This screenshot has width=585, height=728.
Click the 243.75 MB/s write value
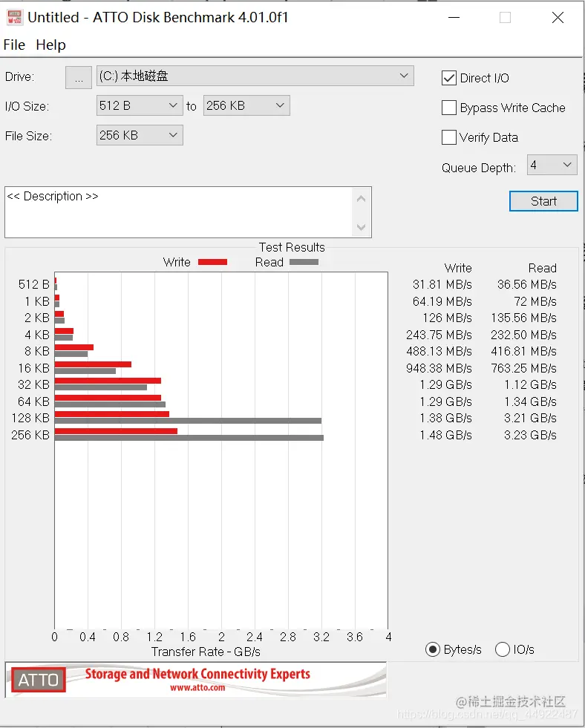point(439,335)
